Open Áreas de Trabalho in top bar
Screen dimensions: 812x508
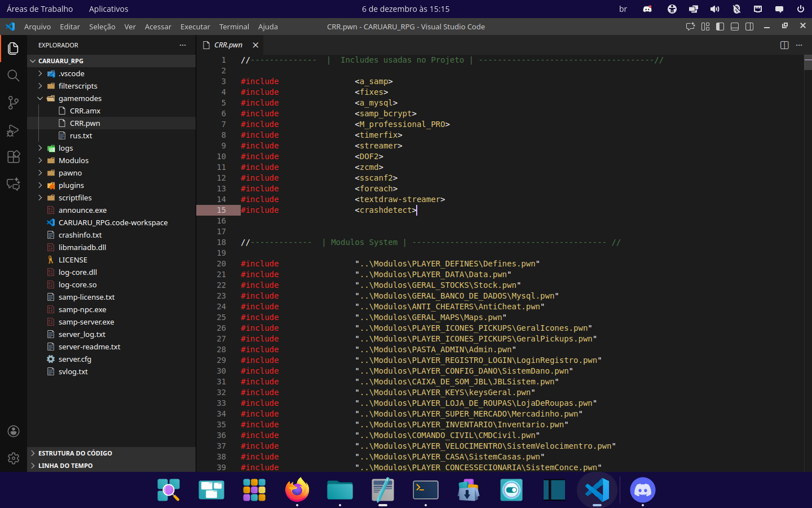pyautogui.click(x=40, y=9)
